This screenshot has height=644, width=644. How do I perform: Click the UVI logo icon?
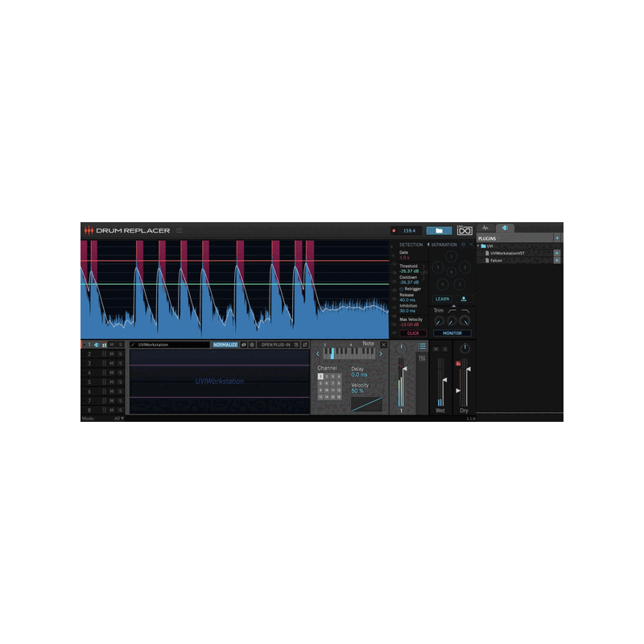pos(464,230)
